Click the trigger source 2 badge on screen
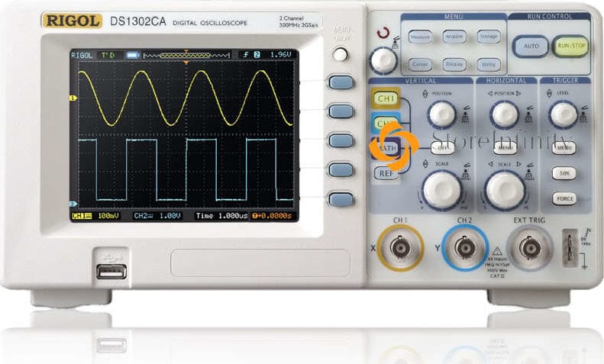Viewport: 604px width, 364px height. 257,55
